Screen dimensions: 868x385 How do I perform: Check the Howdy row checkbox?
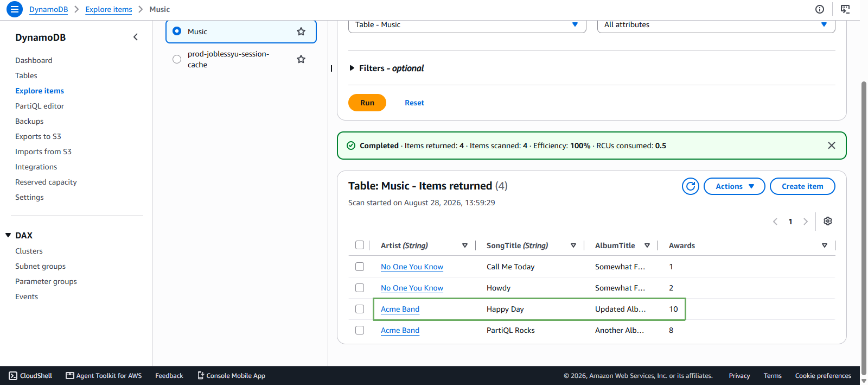pos(360,288)
